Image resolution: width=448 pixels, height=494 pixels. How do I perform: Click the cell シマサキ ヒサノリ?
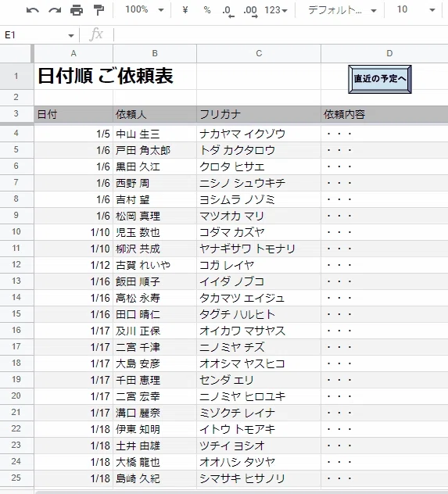[259, 478]
